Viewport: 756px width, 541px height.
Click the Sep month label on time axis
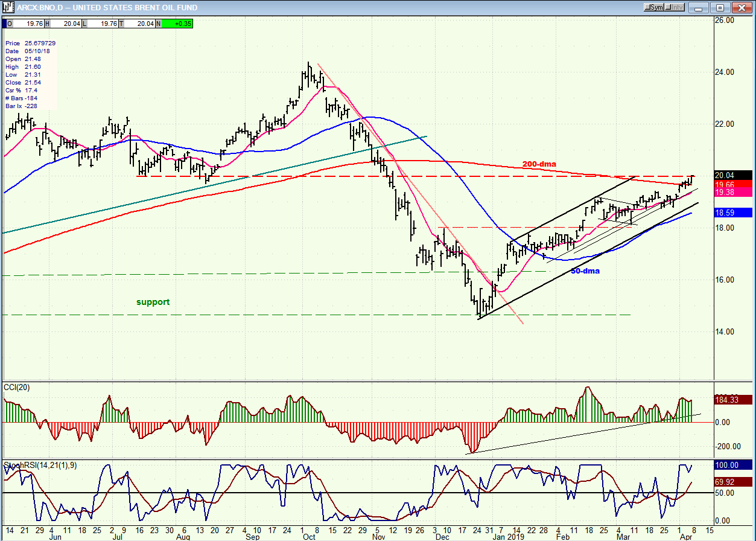click(253, 536)
